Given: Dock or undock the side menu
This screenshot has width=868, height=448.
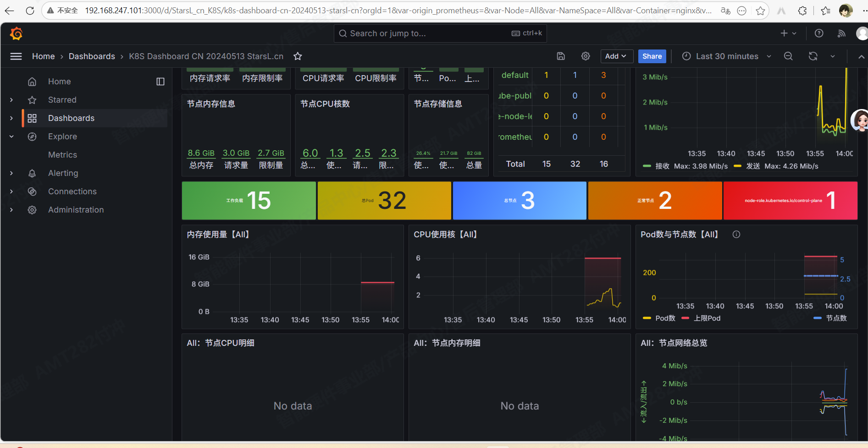Looking at the screenshot, I should tap(160, 82).
